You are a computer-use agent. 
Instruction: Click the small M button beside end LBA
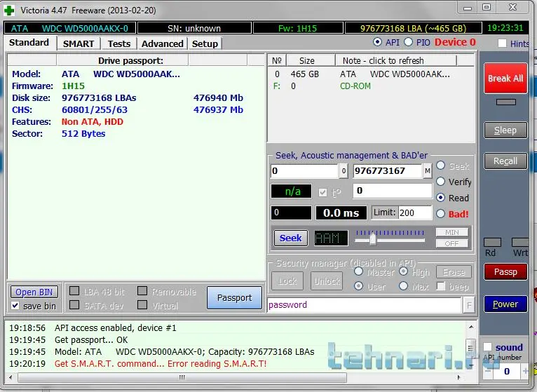coord(427,171)
